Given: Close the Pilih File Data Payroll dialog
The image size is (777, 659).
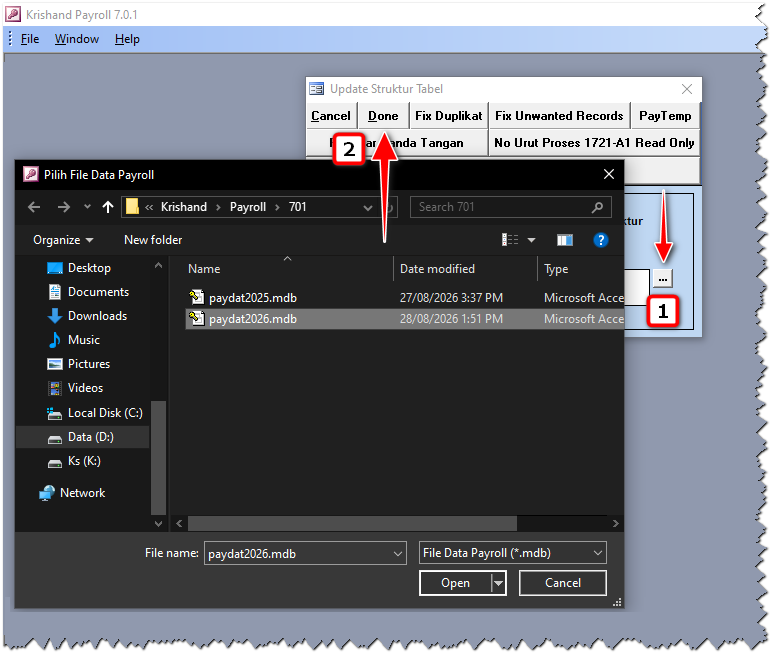Looking at the screenshot, I should (609, 174).
